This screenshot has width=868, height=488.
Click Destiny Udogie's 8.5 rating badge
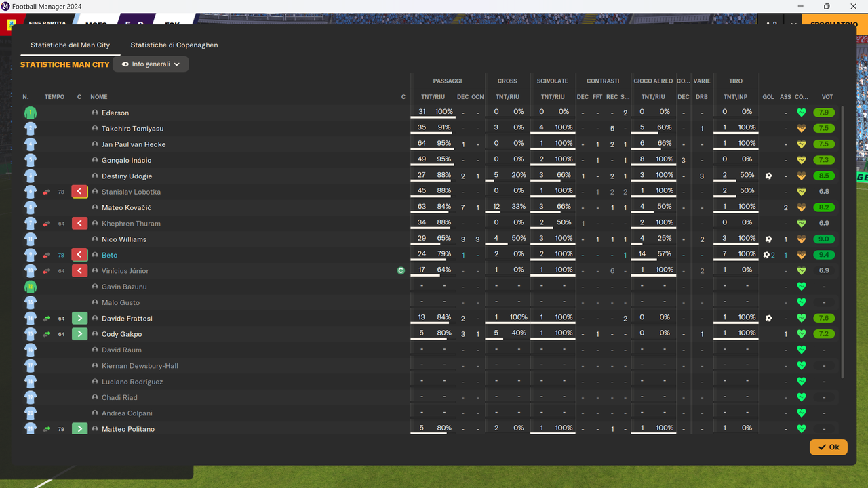point(824,176)
